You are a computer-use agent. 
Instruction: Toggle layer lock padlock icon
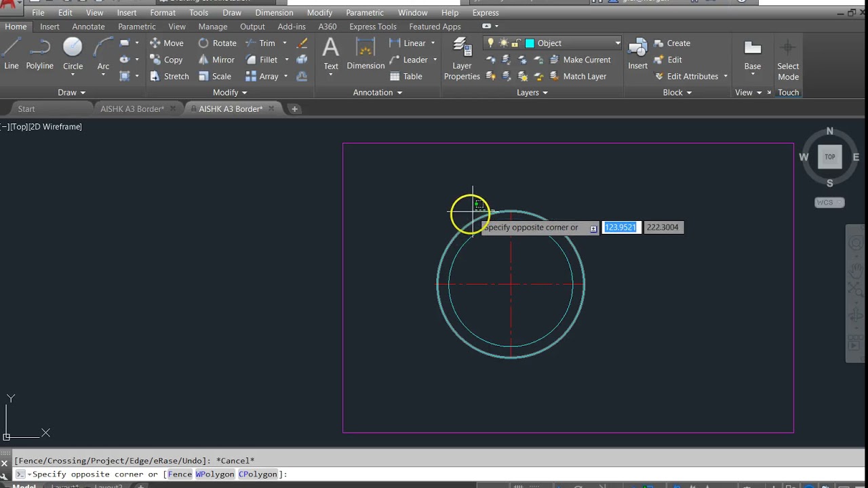pos(516,43)
